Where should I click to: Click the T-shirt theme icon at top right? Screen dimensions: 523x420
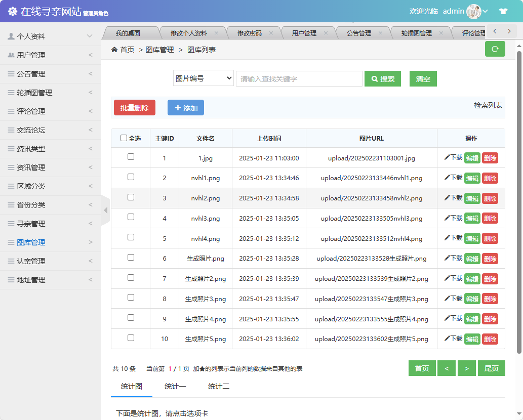point(503,10)
